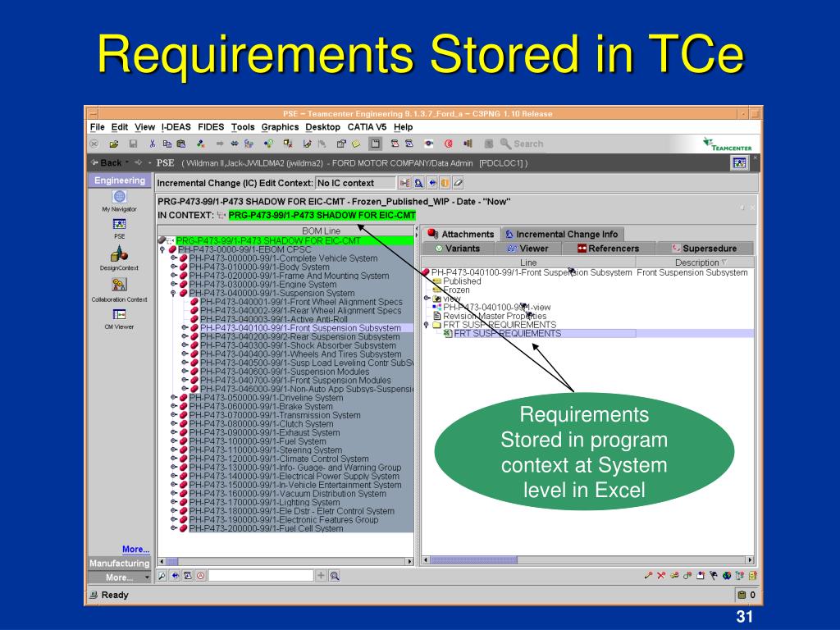The image size is (840, 630).
Task: Select the Fuel Cell System row
Action: point(267,529)
